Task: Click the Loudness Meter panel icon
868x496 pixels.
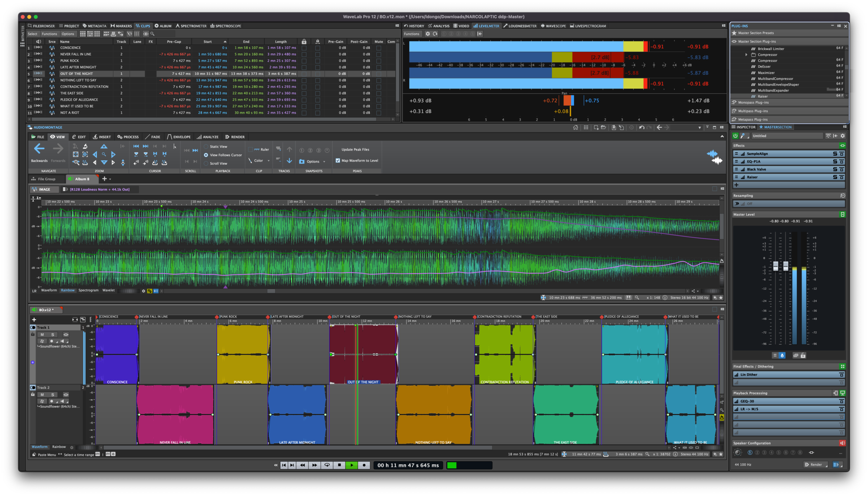Action: (x=520, y=26)
